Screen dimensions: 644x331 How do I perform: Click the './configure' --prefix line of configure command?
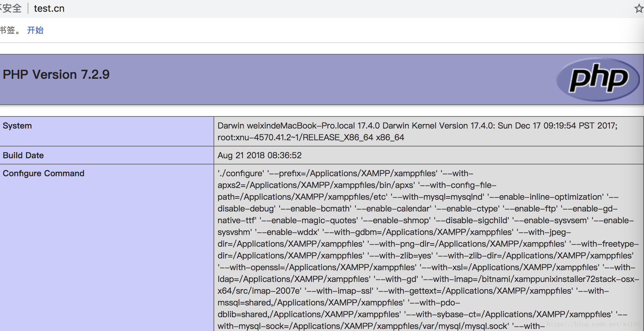(x=345, y=173)
